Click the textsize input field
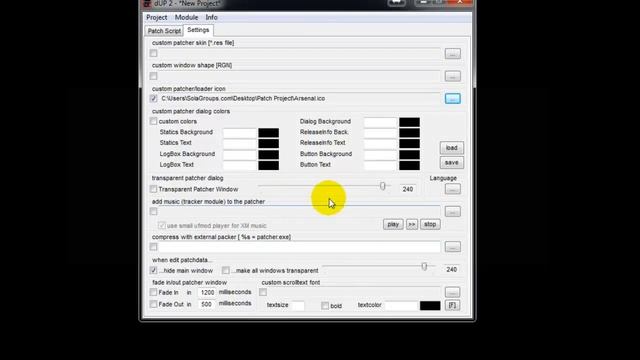 point(298,305)
